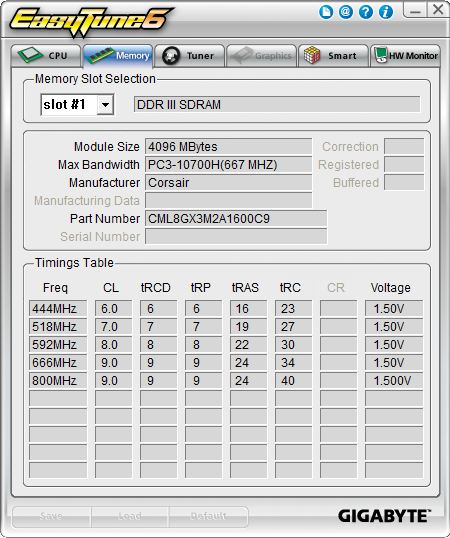
Task: Click CL value 6.0 in 444MHz row
Action: 114,308
